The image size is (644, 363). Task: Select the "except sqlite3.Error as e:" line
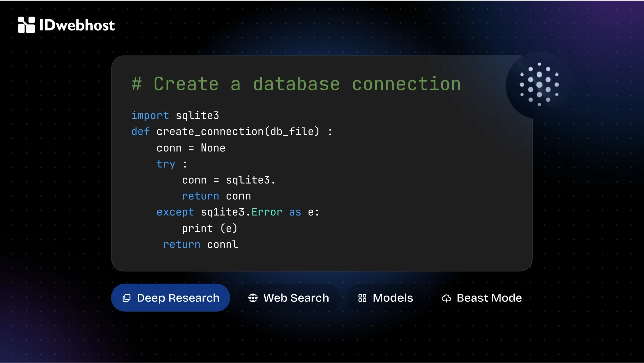coord(238,212)
